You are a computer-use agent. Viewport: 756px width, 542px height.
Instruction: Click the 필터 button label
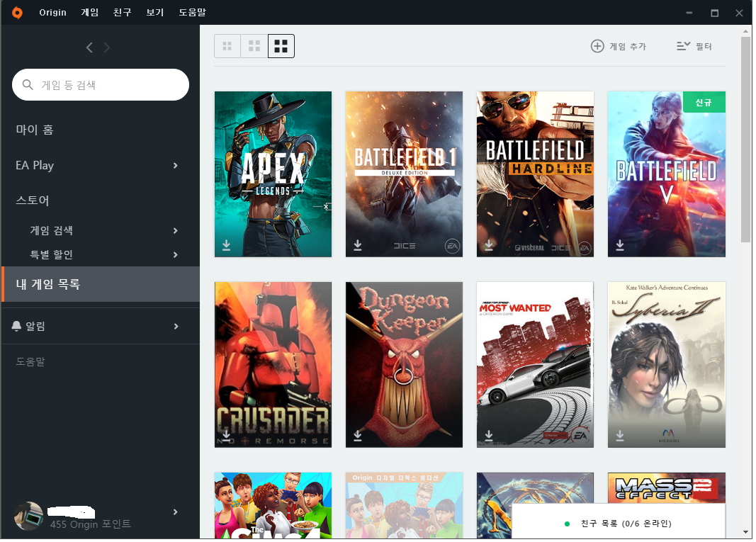coord(704,46)
